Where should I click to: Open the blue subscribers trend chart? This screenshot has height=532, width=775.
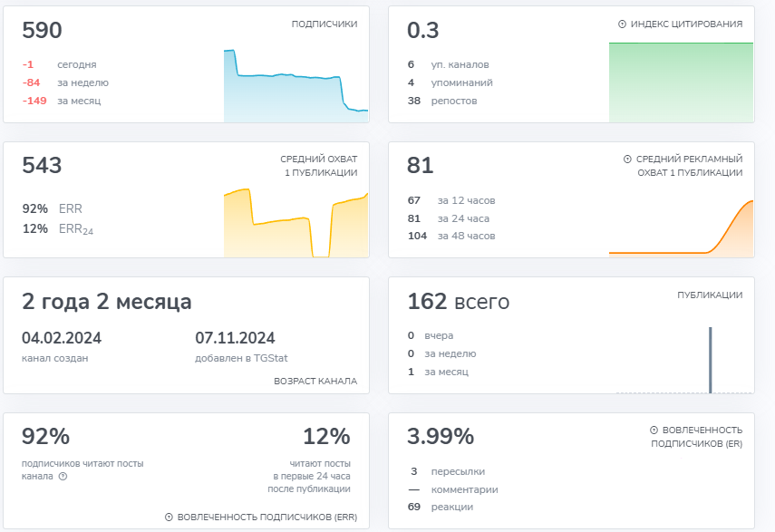[295, 86]
